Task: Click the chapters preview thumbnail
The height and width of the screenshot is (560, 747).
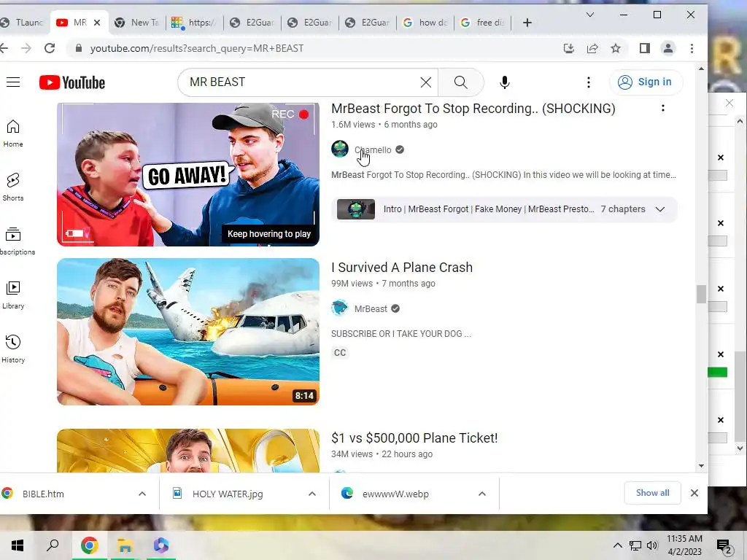Action: [356, 209]
